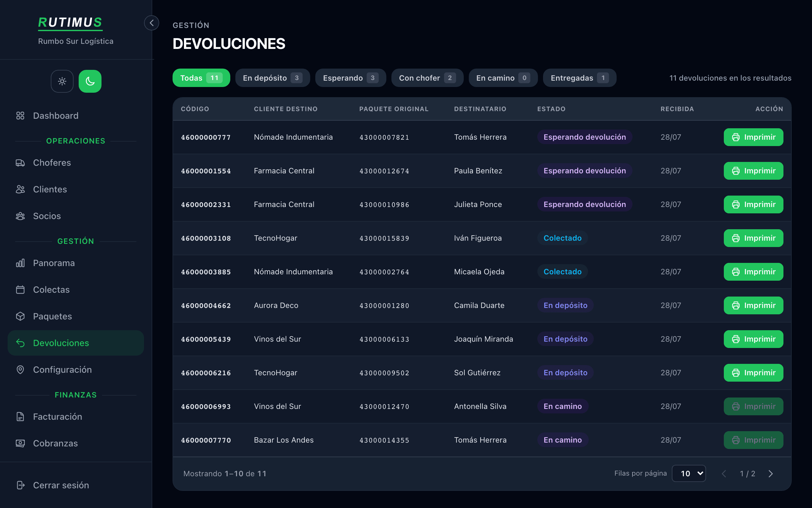
Task: Click the Configuración pin icon
Action: point(21,370)
